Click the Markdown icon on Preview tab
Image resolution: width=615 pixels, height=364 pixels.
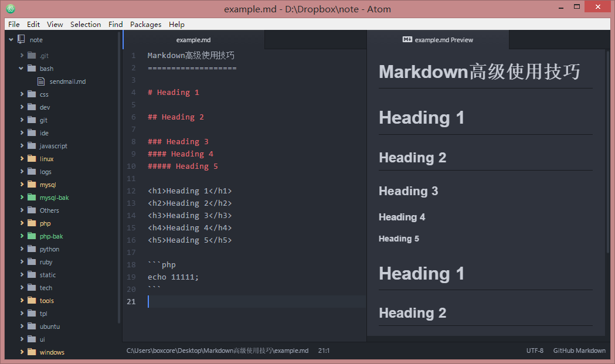tap(407, 39)
